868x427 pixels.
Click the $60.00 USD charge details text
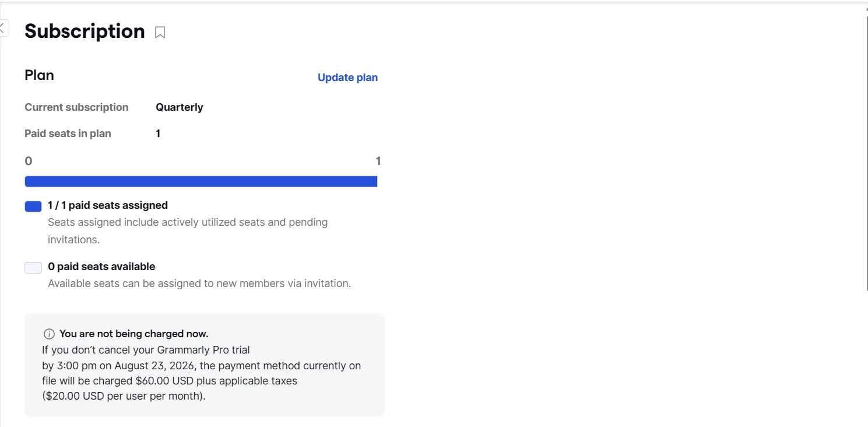click(201, 373)
